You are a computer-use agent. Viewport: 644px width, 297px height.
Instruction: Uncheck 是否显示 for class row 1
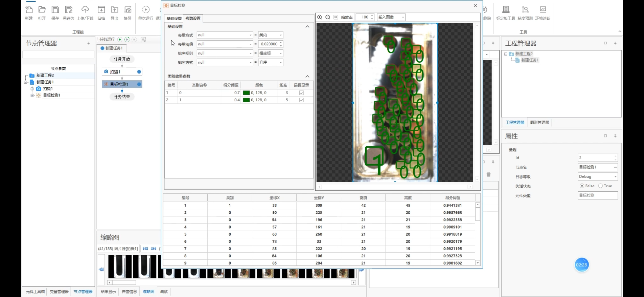tap(301, 93)
